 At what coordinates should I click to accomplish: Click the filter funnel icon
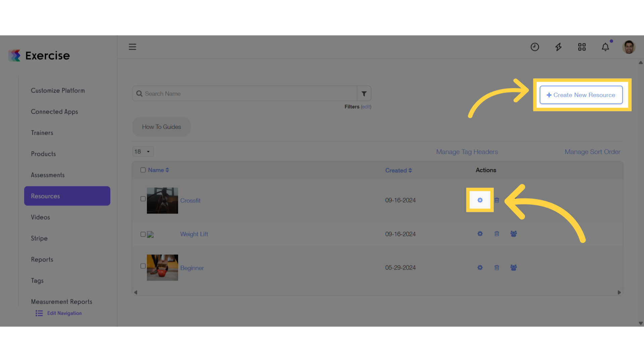pos(364,94)
